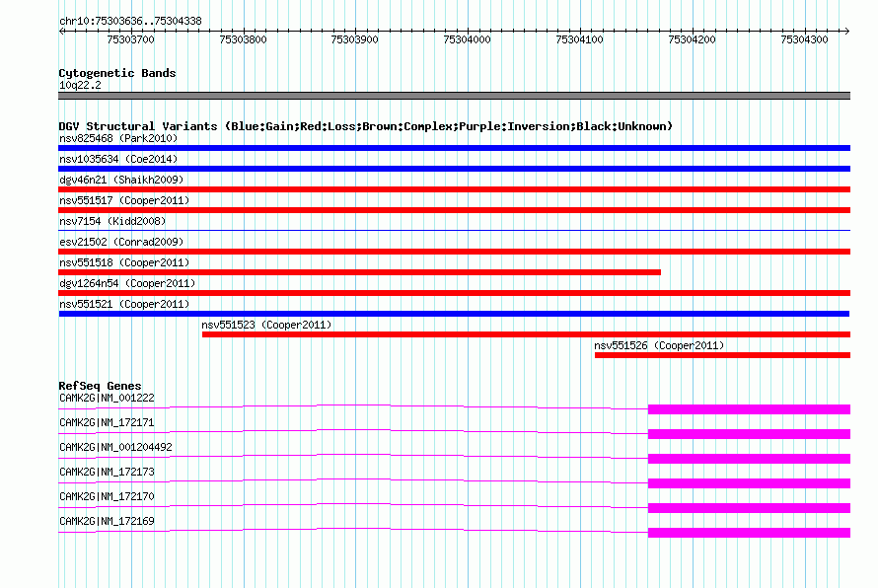Select the red bar under nsv551523
This screenshot has width=878, height=588.
click(x=527, y=334)
